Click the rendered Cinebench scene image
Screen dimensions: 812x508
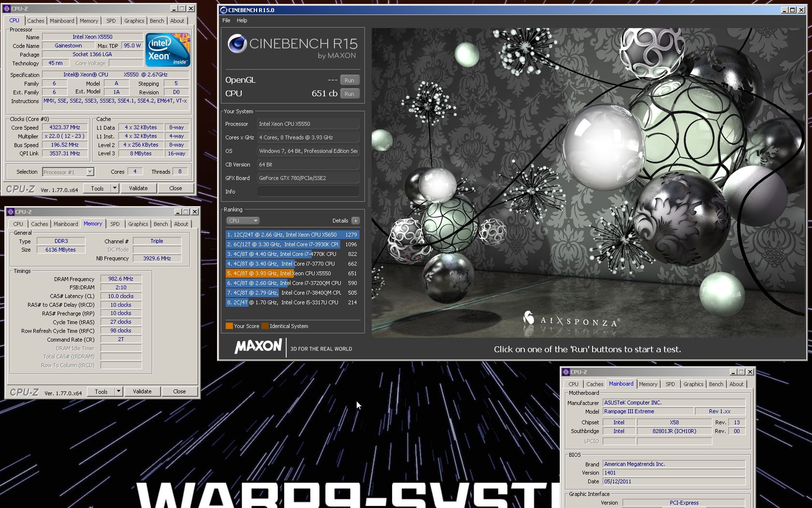(x=588, y=183)
